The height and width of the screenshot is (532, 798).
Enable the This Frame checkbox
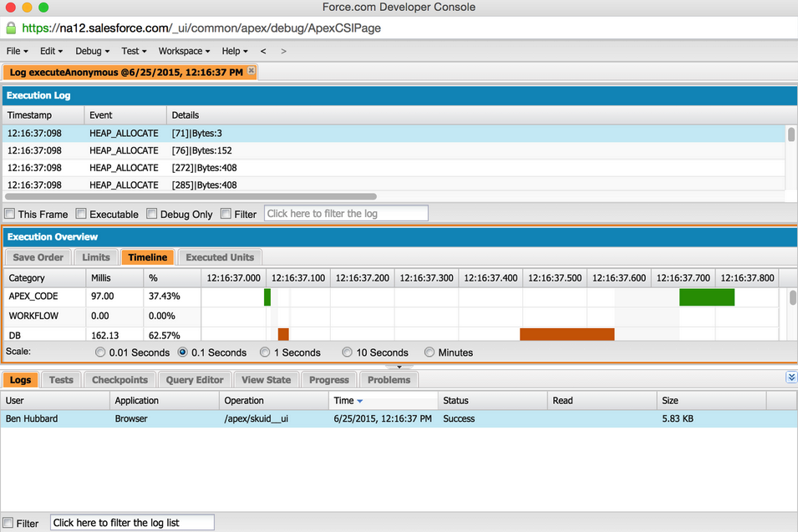click(10, 214)
